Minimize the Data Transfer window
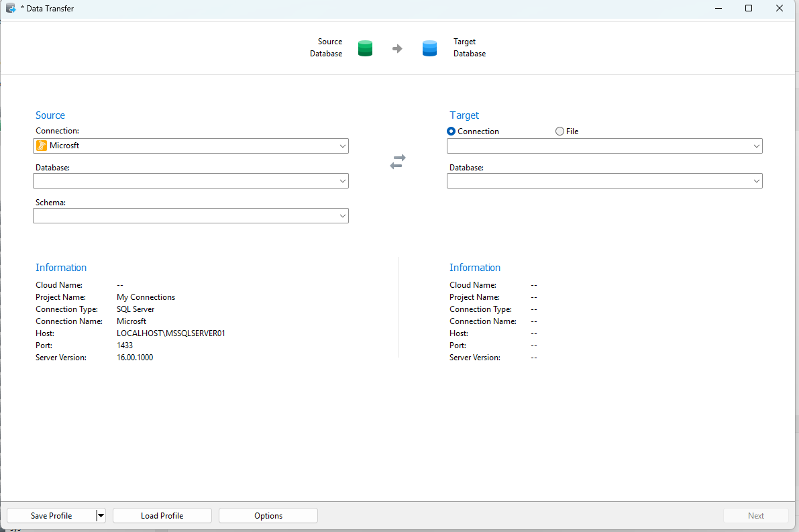The width and height of the screenshot is (799, 532). click(x=718, y=8)
